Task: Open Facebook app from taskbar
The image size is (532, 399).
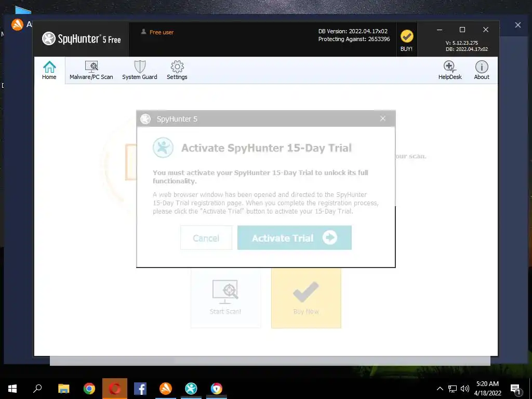Action: click(140, 389)
